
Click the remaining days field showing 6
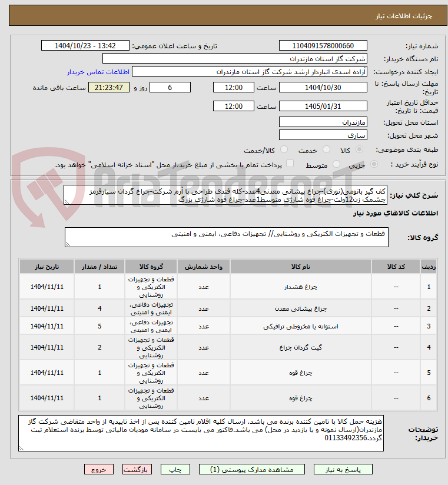[x=170, y=88]
